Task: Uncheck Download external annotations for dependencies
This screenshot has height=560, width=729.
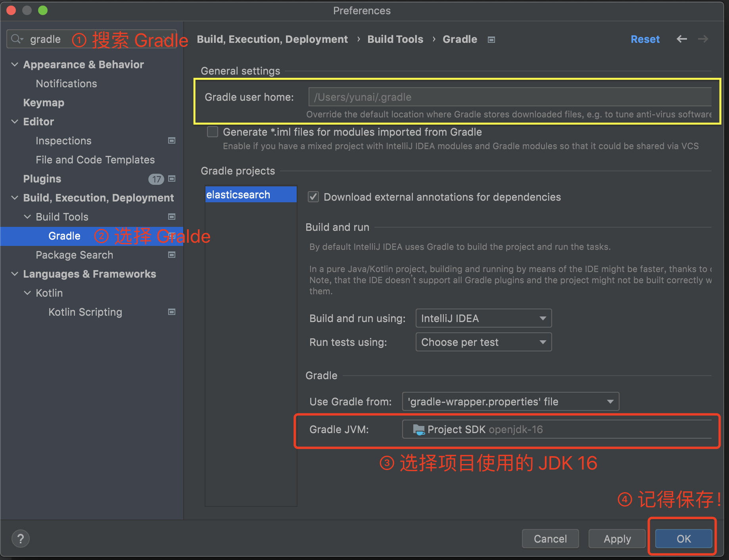Action: (x=313, y=197)
